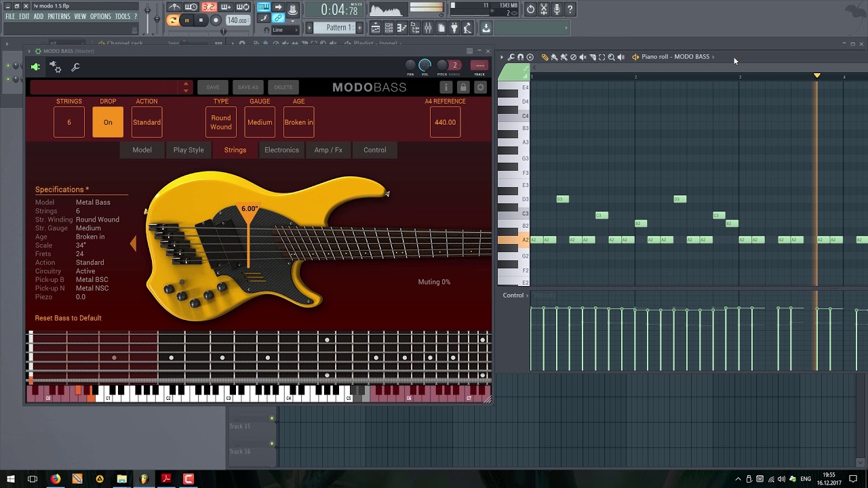
Task: Open the Pattern 1 selector
Action: (338, 28)
